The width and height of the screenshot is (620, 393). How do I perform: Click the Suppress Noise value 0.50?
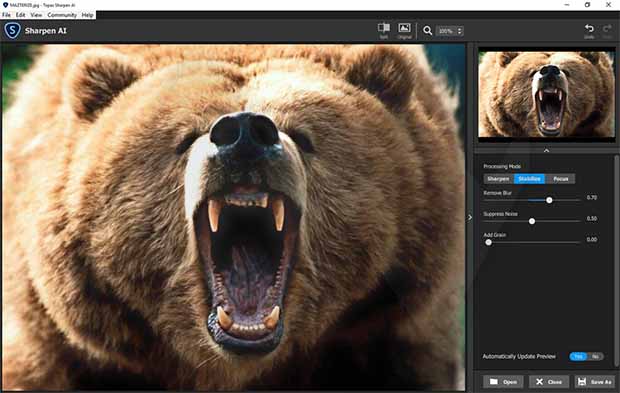pyautogui.click(x=592, y=218)
